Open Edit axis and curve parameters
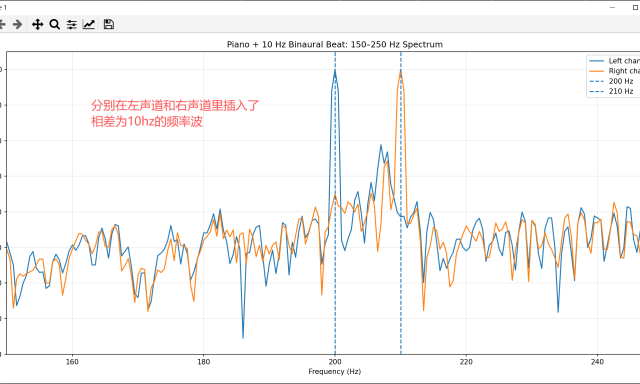Screen dimensions: 640x384 click(89, 24)
